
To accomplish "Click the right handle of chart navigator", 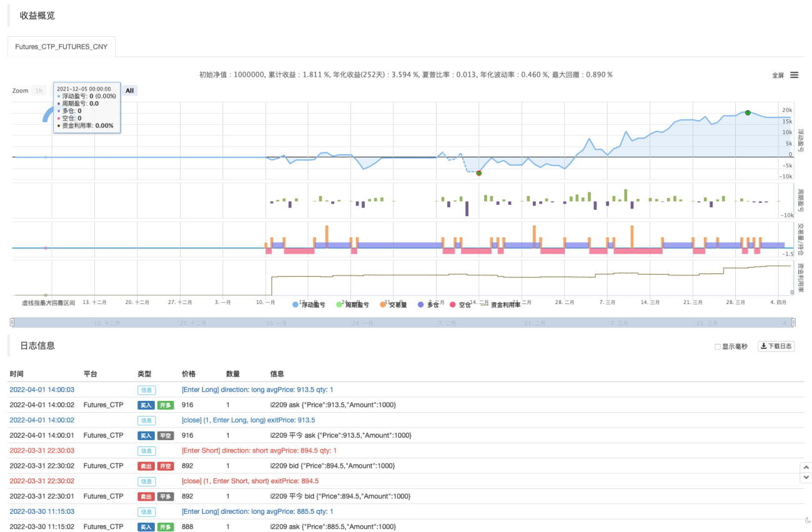I will pos(794,322).
